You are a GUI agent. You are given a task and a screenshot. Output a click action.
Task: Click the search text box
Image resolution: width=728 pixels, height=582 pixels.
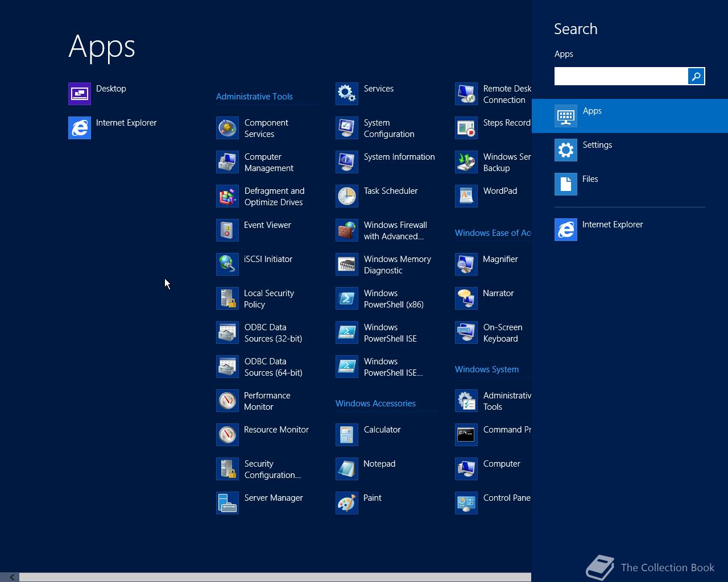pos(621,76)
